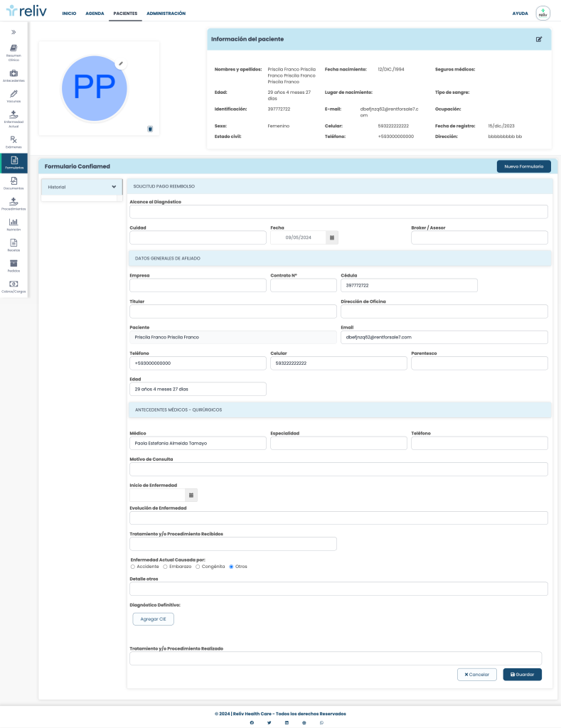The height and width of the screenshot is (728, 561).
Task: Expand sidebar with double chevron
Action: coord(14,32)
